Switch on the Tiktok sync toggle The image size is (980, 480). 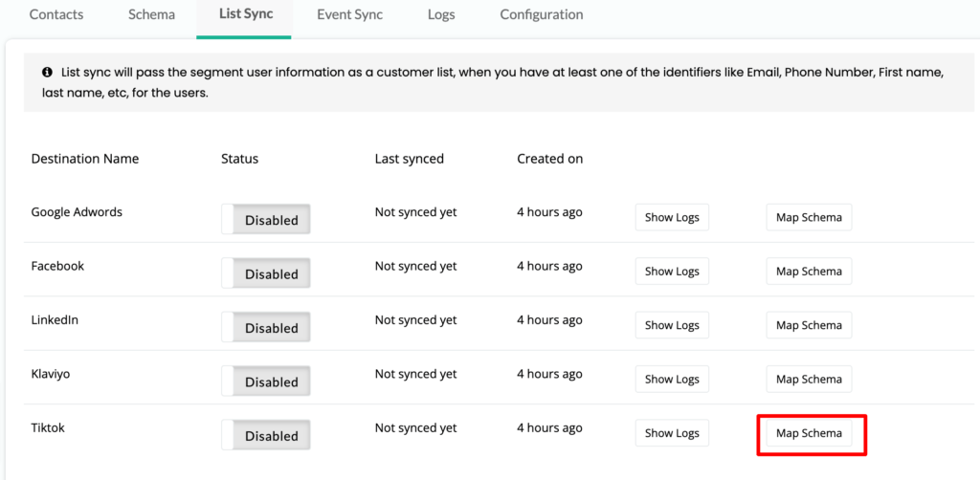pyautogui.click(x=266, y=435)
